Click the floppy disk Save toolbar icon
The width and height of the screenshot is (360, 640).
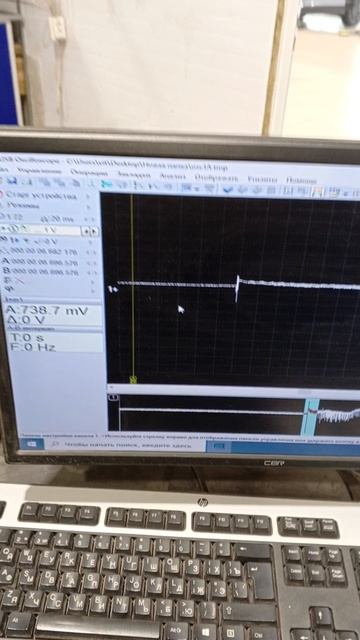pos(11,180)
